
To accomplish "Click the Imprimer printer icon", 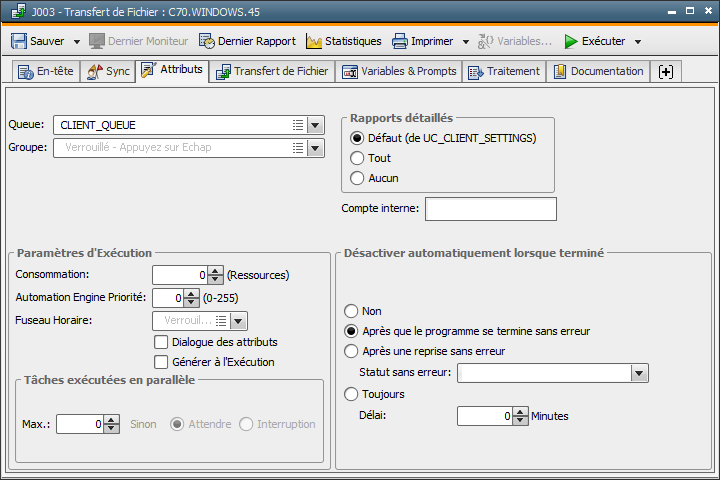I will (x=400, y=41).
